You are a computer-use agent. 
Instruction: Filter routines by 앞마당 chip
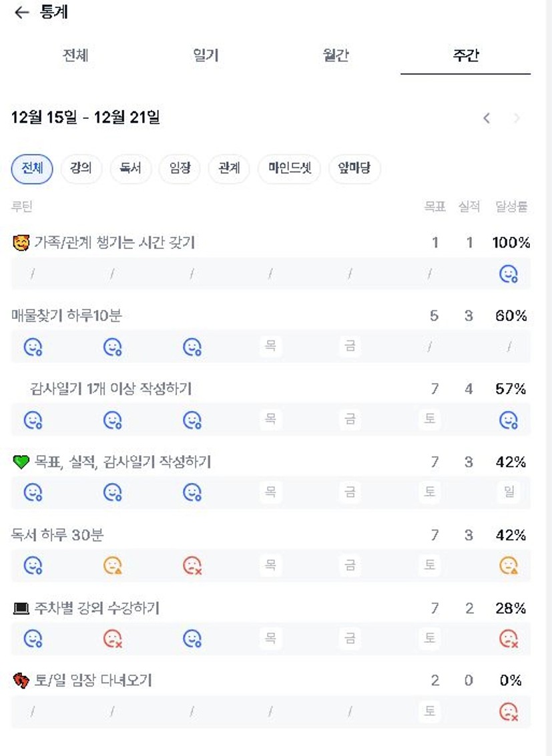354,168
